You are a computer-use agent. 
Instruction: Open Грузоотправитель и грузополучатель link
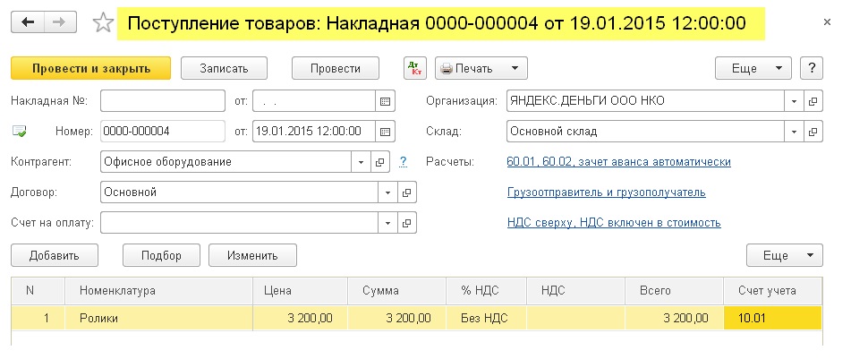pyautogui.click(x=606, y=192)
